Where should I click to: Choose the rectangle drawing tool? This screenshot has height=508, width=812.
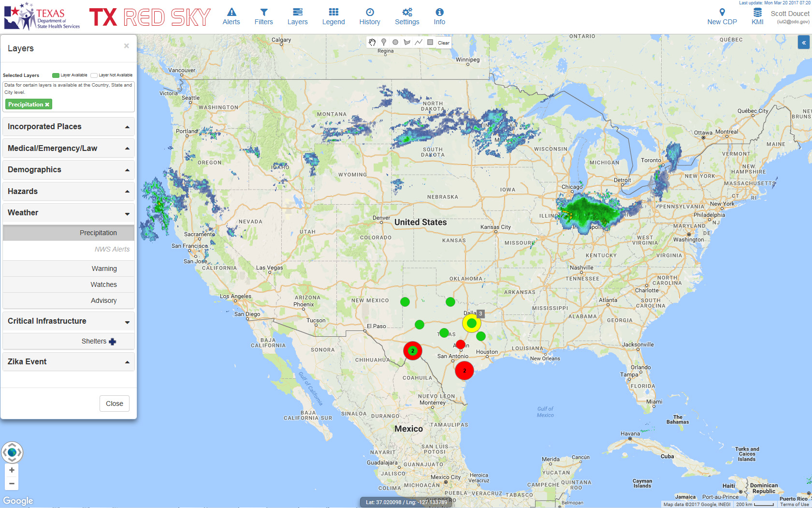pos(430,43)
